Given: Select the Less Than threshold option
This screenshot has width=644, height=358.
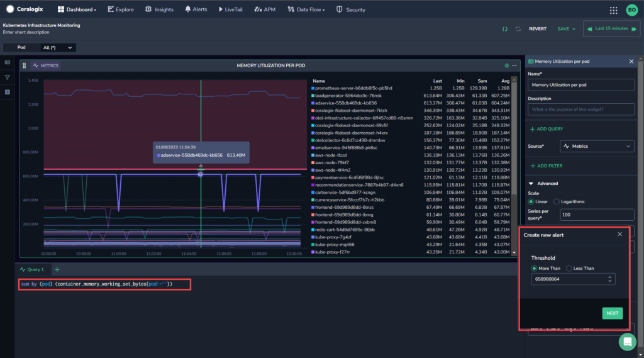Looking at the screenshot, I should pyautogui.click(x=569, y=269).
